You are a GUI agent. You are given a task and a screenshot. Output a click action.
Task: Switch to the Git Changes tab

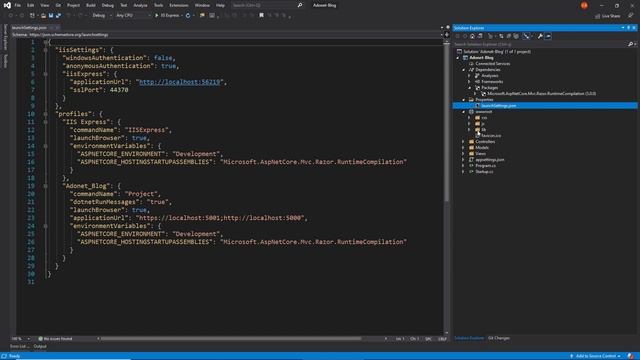pyautogui.click(x=499, y=338)
